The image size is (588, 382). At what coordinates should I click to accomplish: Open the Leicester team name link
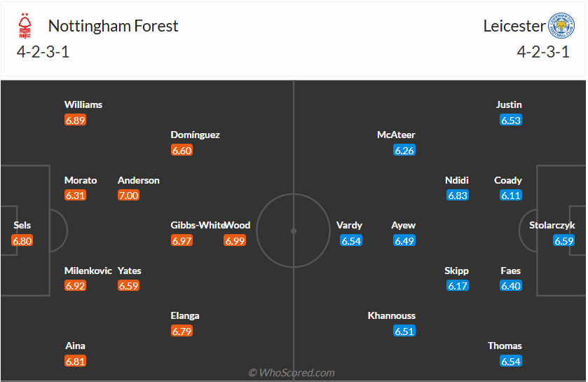(x=514, y=27)
